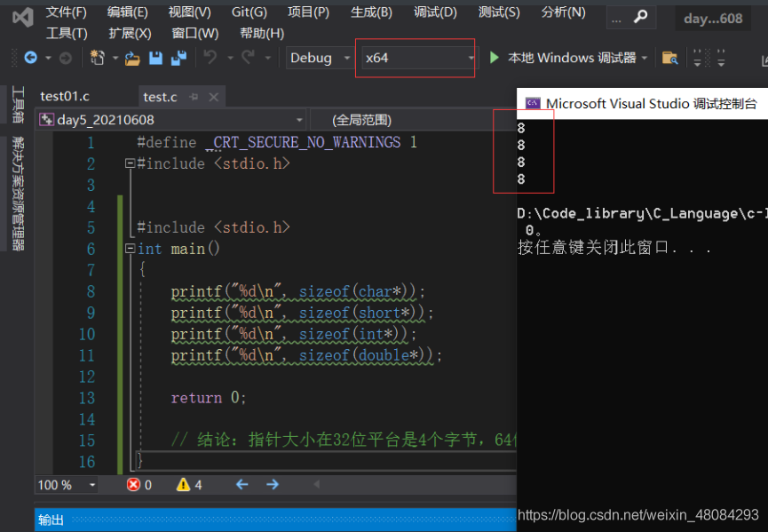The width and height of the screenshot is (768, 532).
Task: Click line number 8 in the gutter
Action: pos(91,291)
